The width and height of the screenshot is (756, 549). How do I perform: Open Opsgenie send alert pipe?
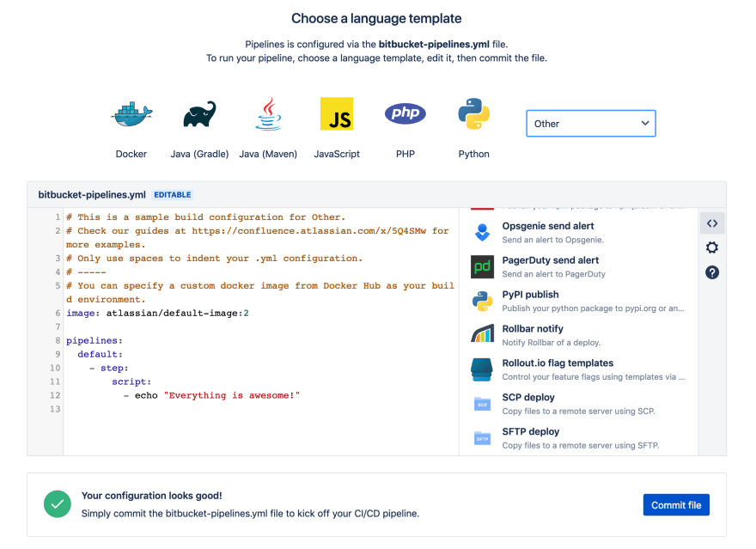click(548, 226)
